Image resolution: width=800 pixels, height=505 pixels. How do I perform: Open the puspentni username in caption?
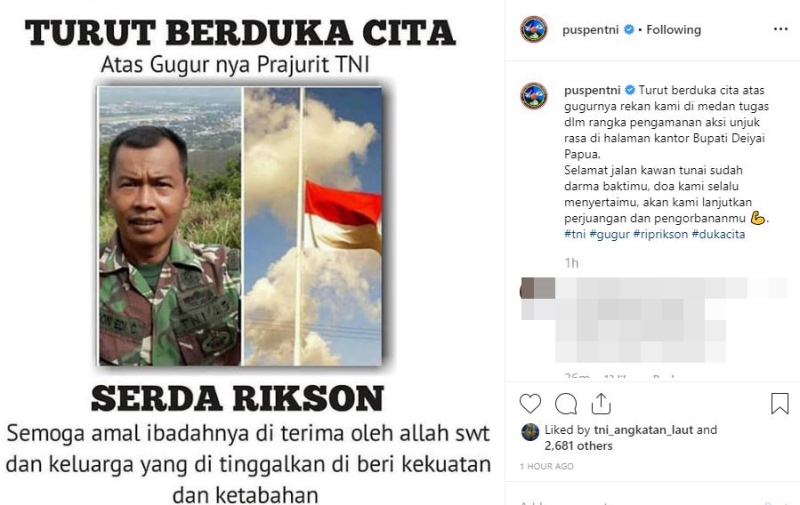point(592,90)
